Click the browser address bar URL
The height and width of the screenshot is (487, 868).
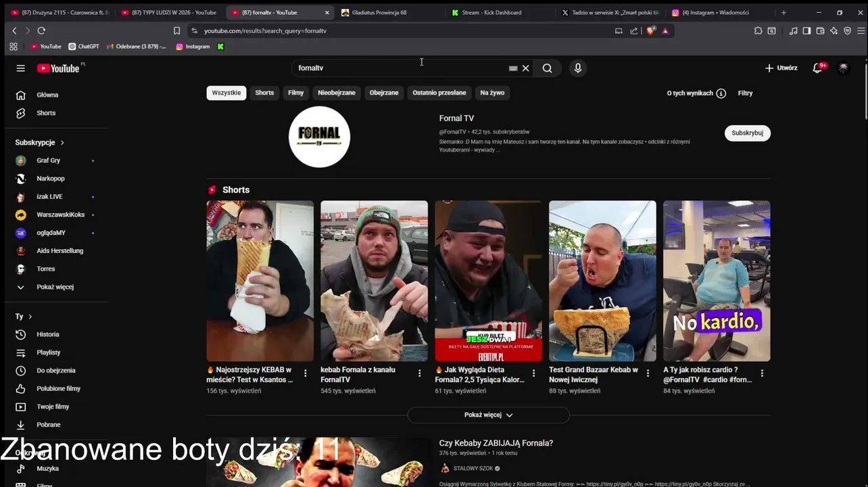coord(265,30)
